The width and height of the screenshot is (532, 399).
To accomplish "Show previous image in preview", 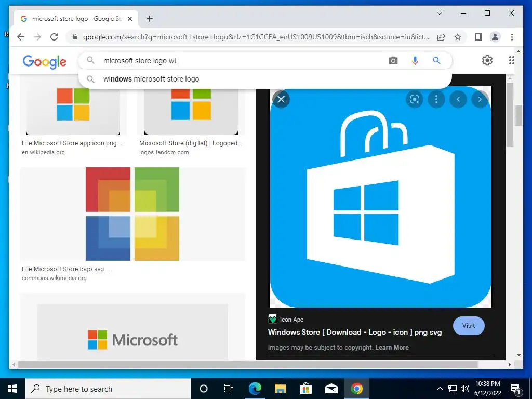I will pyautogui.click(x=458, y=99).
